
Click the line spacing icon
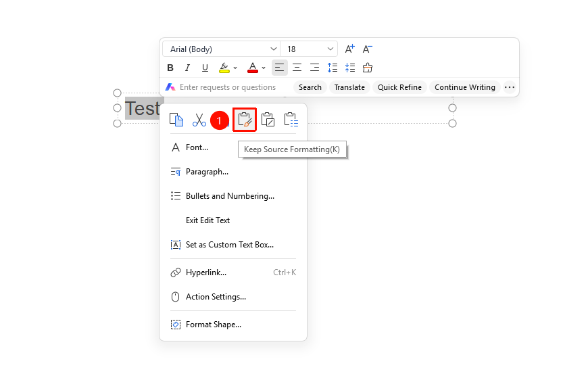(x=333, y=68)
